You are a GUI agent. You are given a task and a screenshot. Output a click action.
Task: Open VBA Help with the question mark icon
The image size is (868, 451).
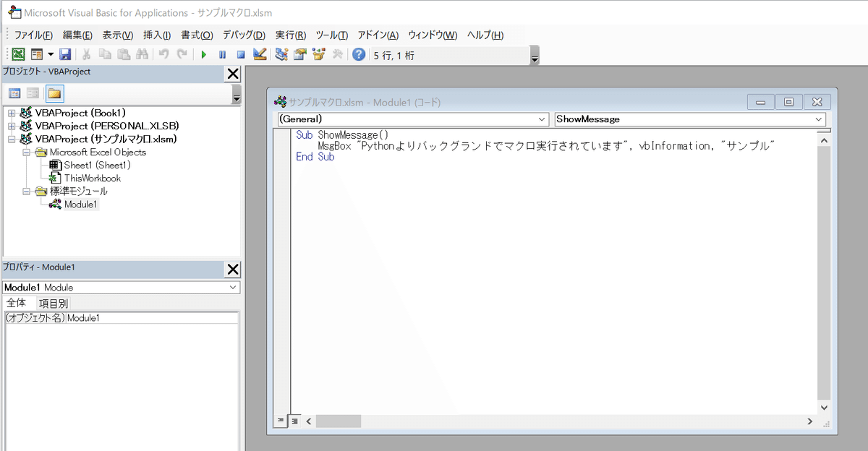tap(358, 53)
